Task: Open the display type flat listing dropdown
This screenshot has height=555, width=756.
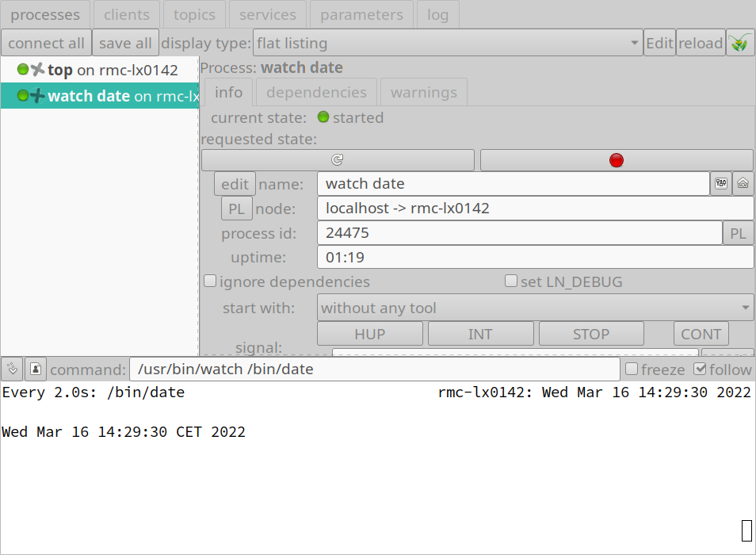Action: point(448,43)
